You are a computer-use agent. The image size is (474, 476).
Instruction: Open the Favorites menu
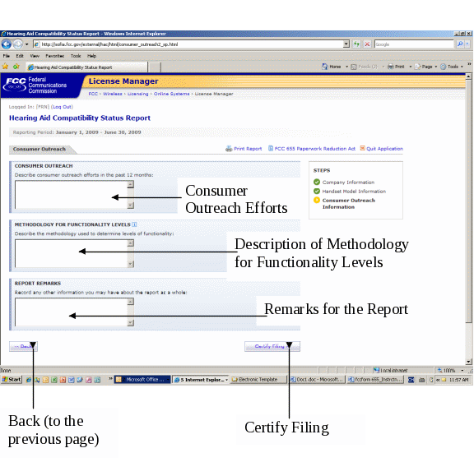click(54, 56)
